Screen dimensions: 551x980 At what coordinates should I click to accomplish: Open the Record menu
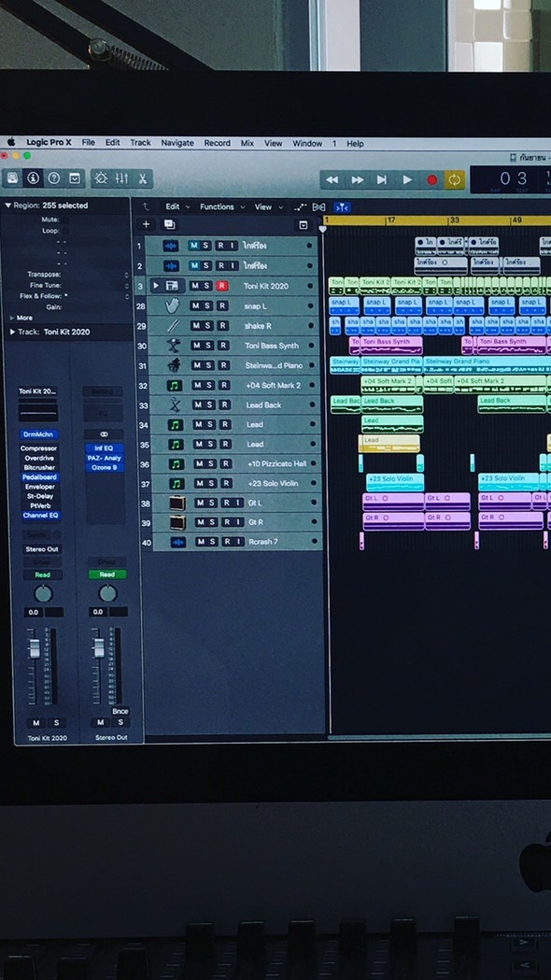click(x=217, y=143)
